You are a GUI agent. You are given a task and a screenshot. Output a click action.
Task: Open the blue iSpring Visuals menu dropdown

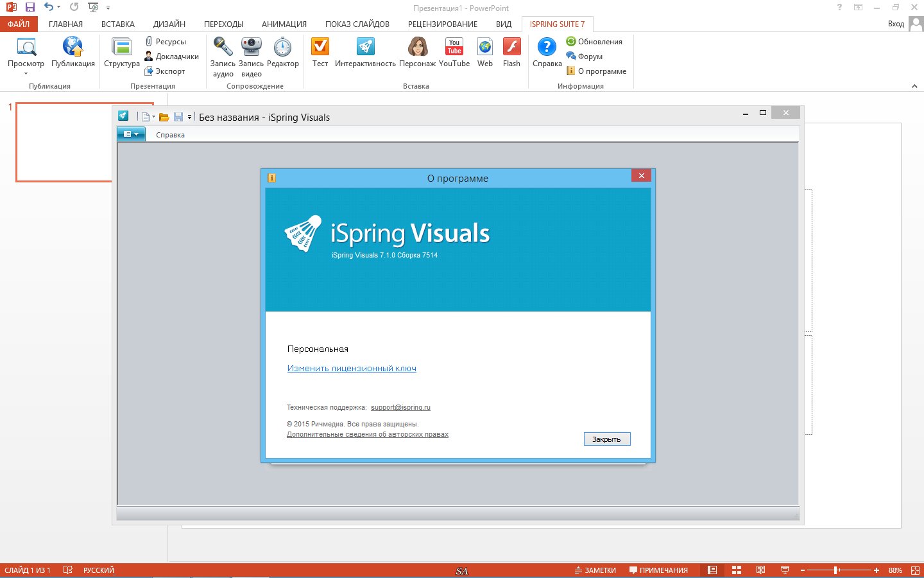131,134
